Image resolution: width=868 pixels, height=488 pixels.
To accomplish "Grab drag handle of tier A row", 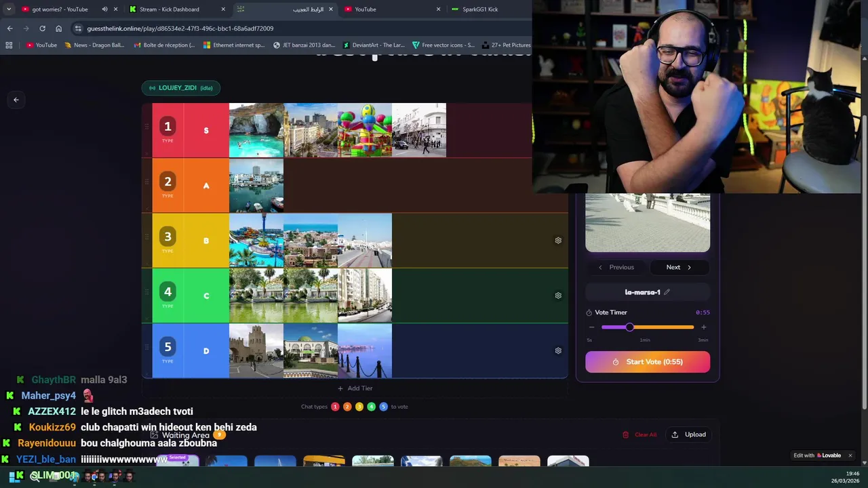I will pyautogui.click(x=147, y=182).
